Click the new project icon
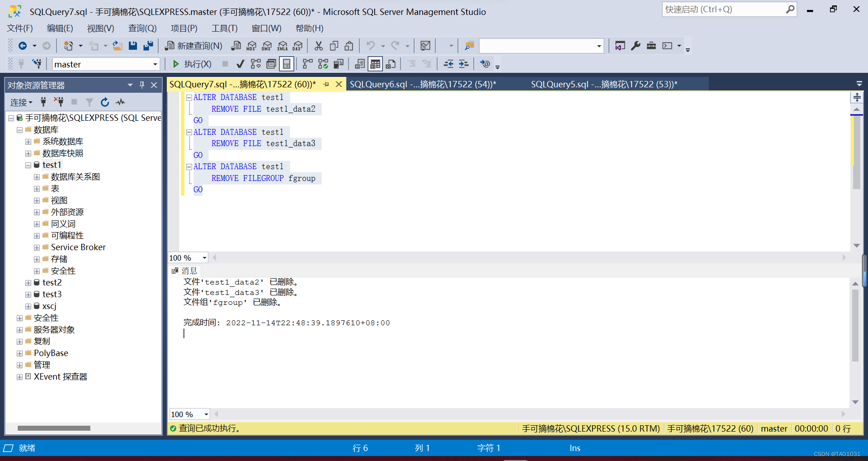This screenshot has width=868, height=461. click(68, 46)
